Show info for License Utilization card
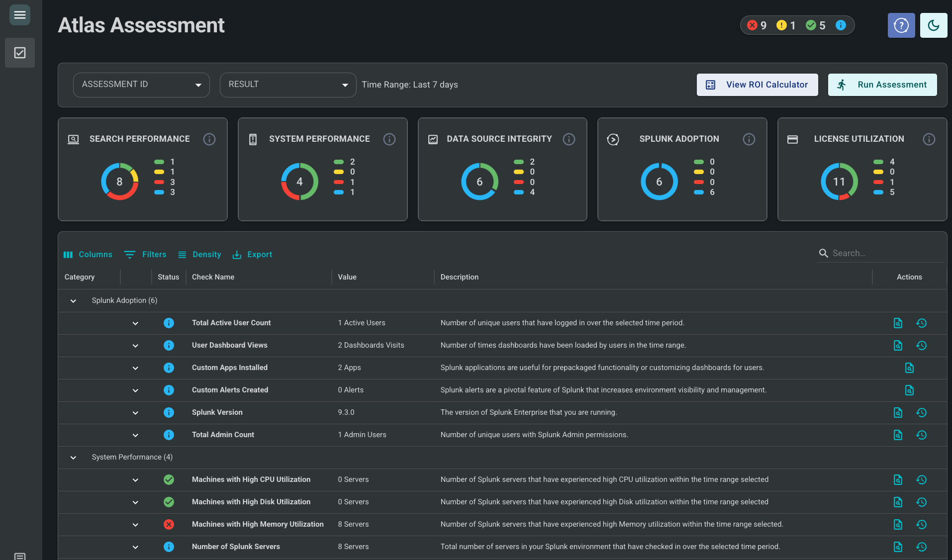The image size is (952, 560). pyautogui.click(x=929, y=139)
